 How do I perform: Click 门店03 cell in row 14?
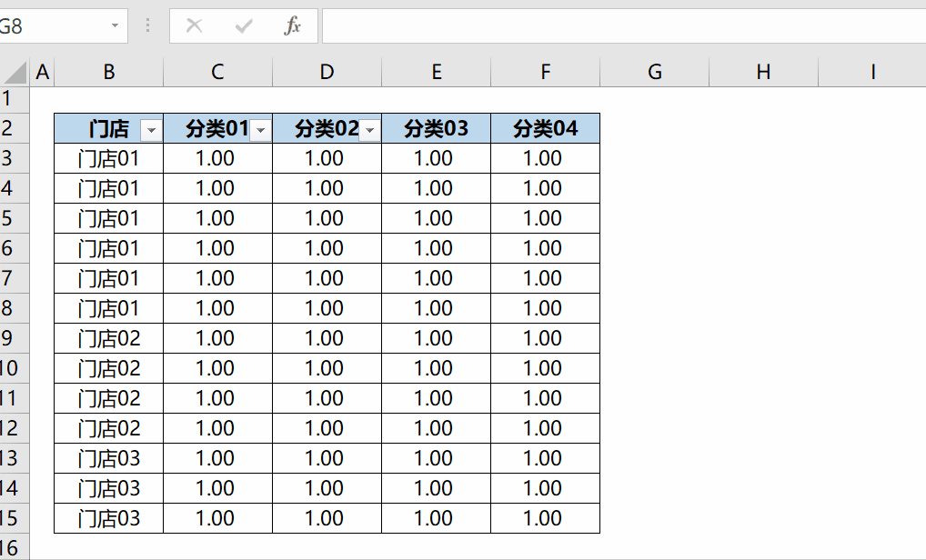(x=108, y=488)
